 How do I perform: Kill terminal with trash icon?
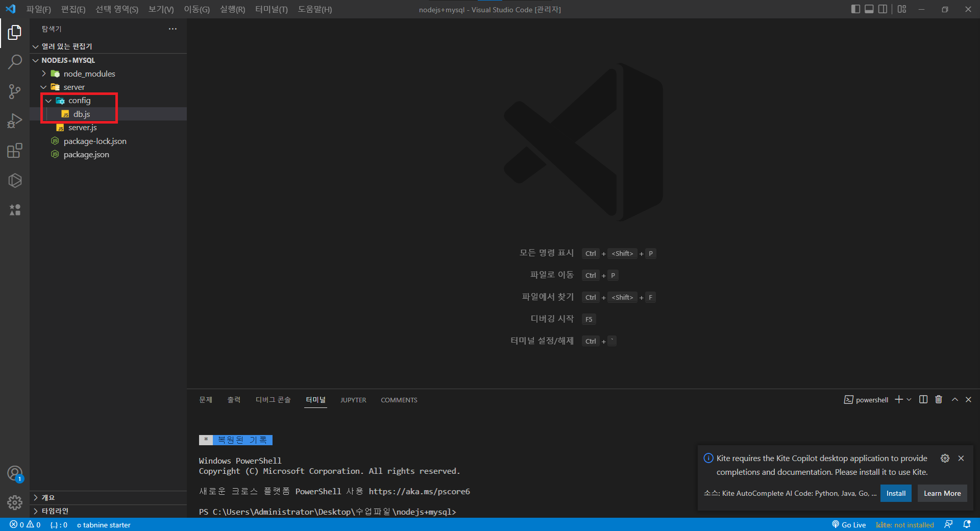pos(939,399)
